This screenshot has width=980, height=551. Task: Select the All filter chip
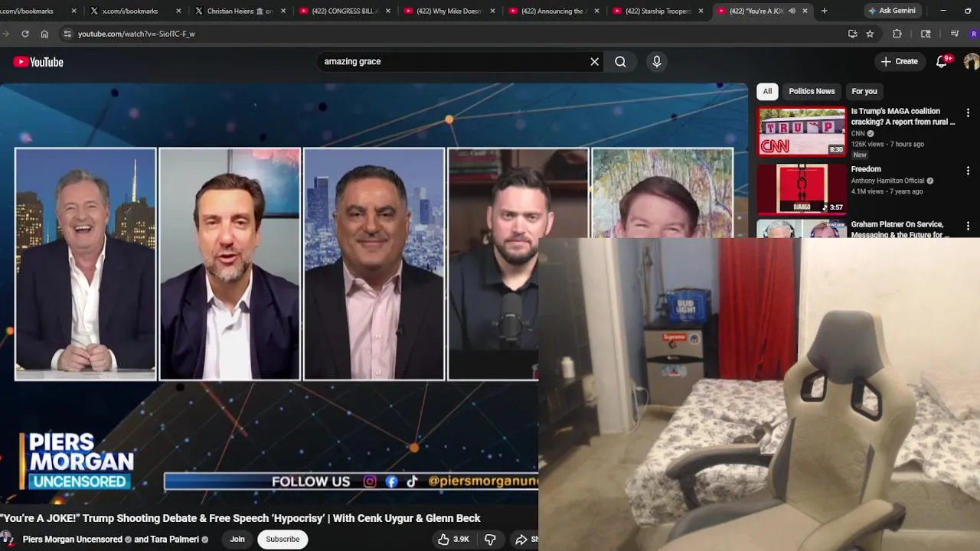pos(767,91)
